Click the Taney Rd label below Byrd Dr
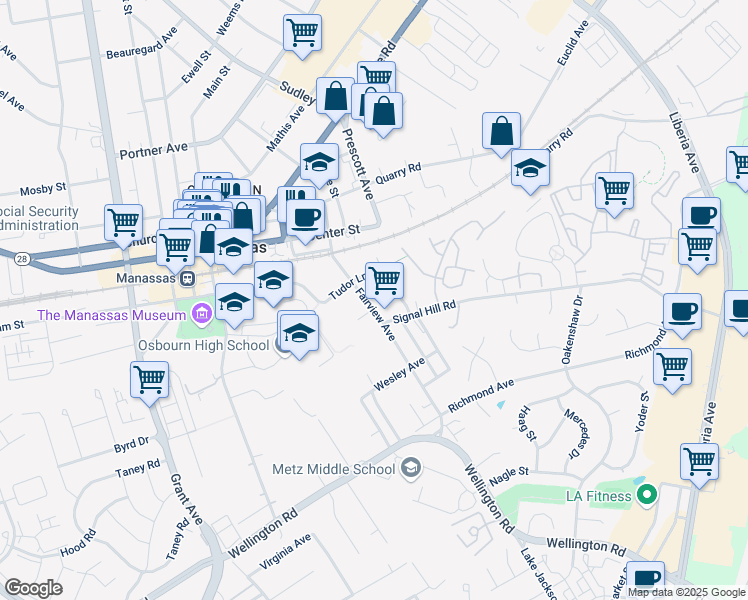The image size is (748, 600). point(138,468)
